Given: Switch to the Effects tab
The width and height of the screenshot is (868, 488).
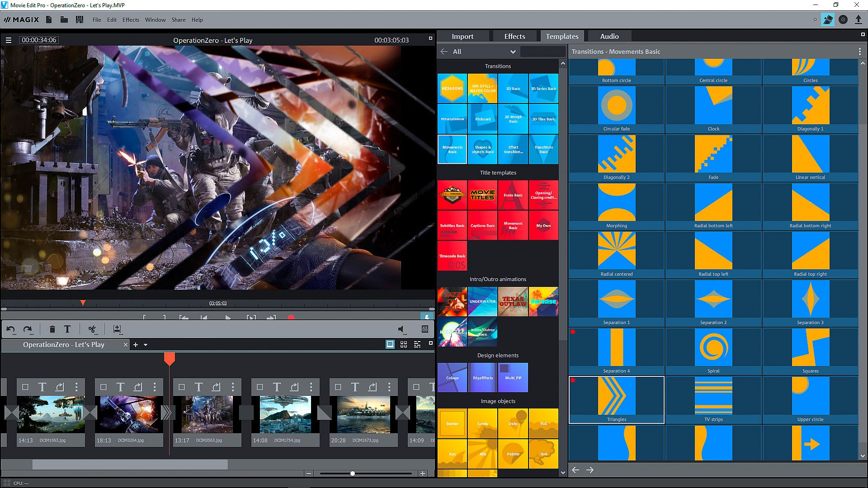Looking at the screenshot, I should coord(514,36).
